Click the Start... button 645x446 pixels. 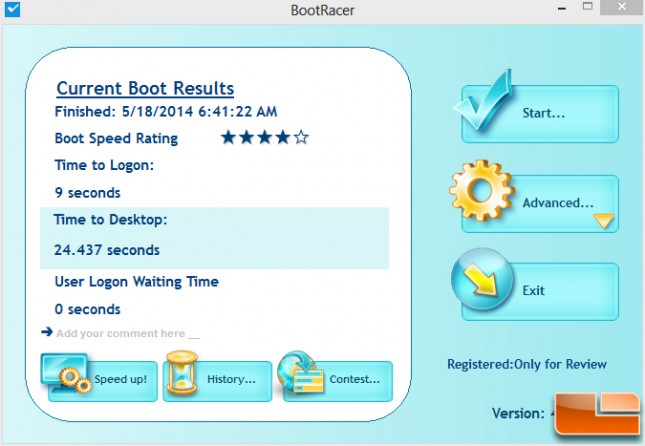(540, 114)
